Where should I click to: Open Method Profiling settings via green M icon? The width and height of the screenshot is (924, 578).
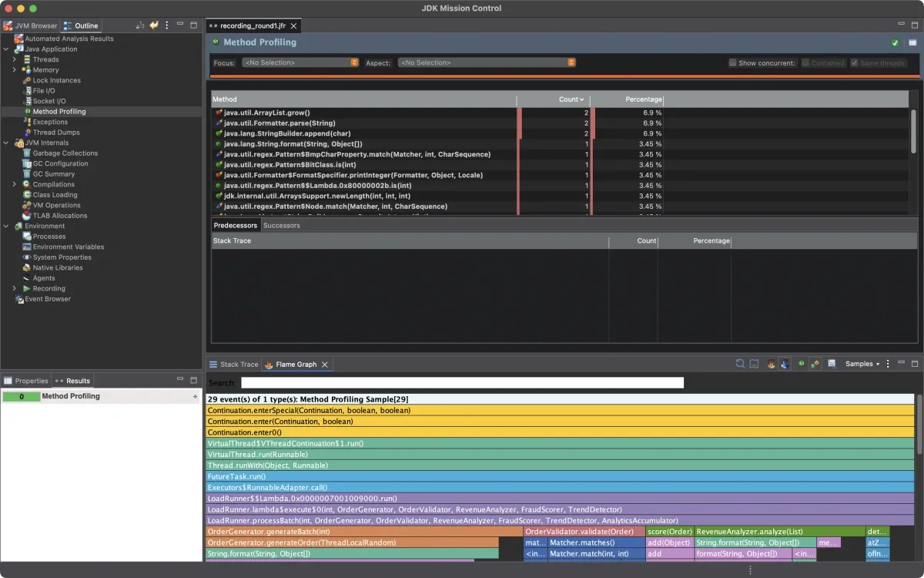click(801, 363)
